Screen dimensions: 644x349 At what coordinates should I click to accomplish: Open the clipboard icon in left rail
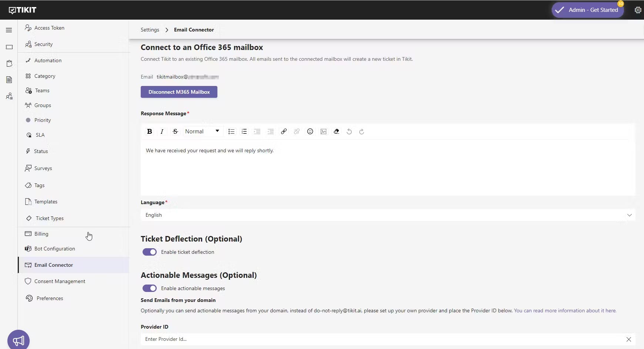click(x=9, y=63)
